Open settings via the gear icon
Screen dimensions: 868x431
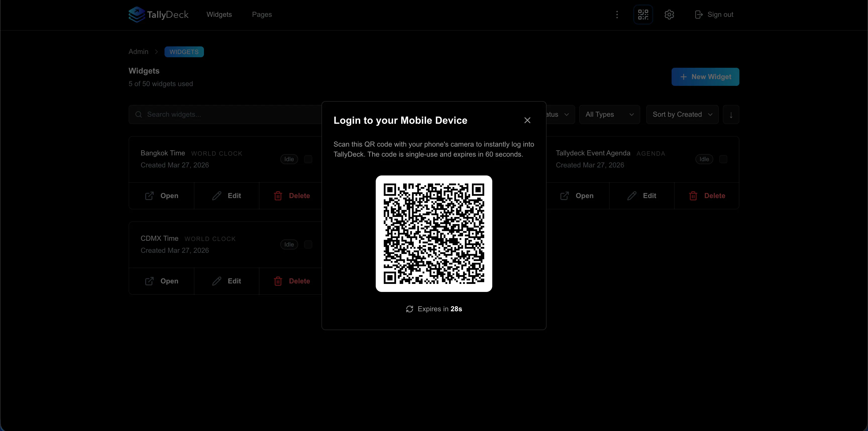669,15
